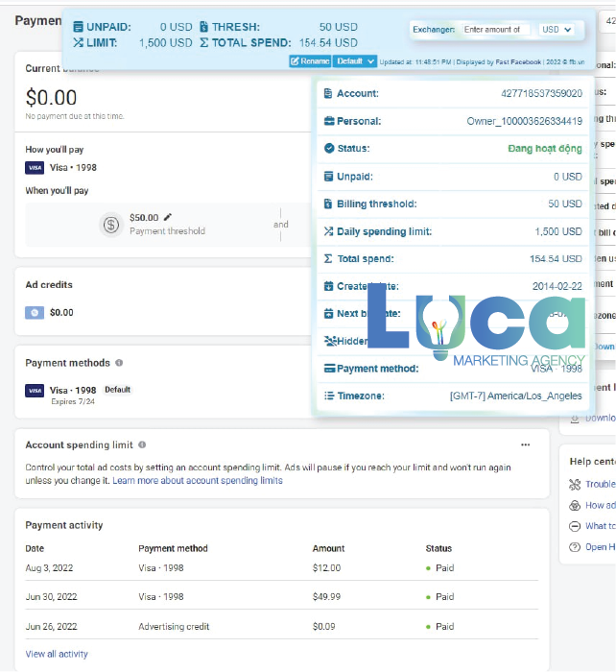
Task: Edit payment threshold pencil icon
Action: [x=168, y=217]
